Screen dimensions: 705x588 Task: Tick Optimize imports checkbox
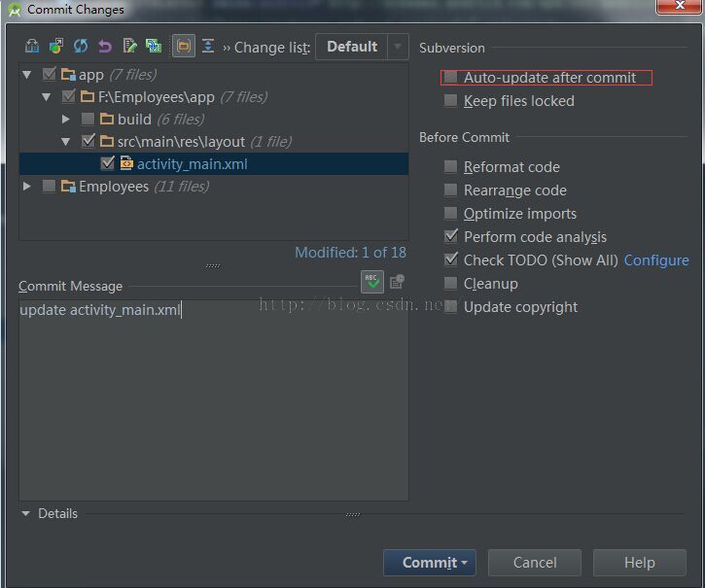click(x=450, y=213)
